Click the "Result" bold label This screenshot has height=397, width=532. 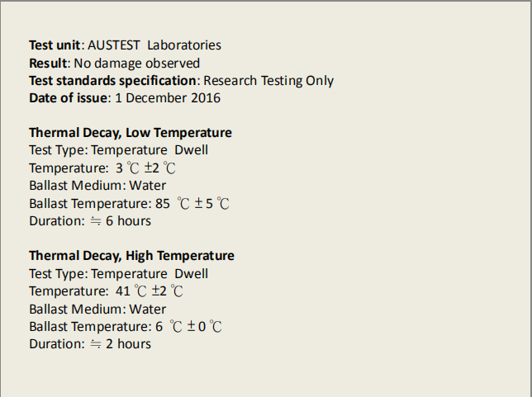pos(48,63)
